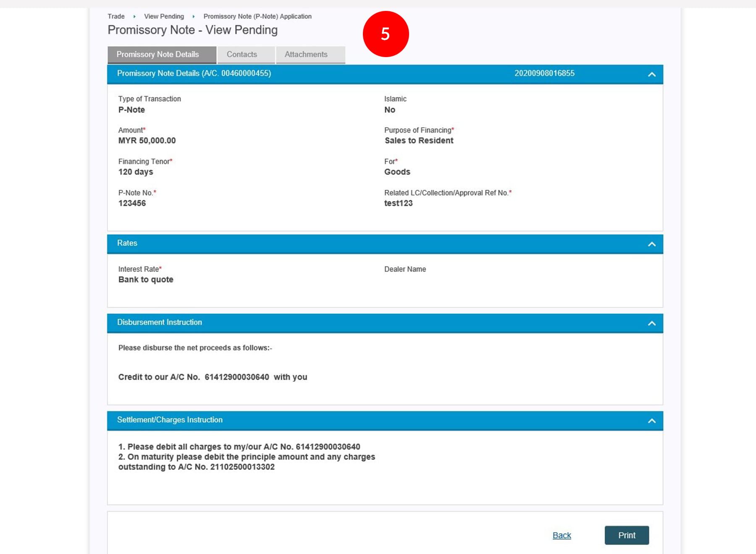Select the Promissory Note Details tab
The width and height of the screenshot is (756, 554).
point(158,55)
